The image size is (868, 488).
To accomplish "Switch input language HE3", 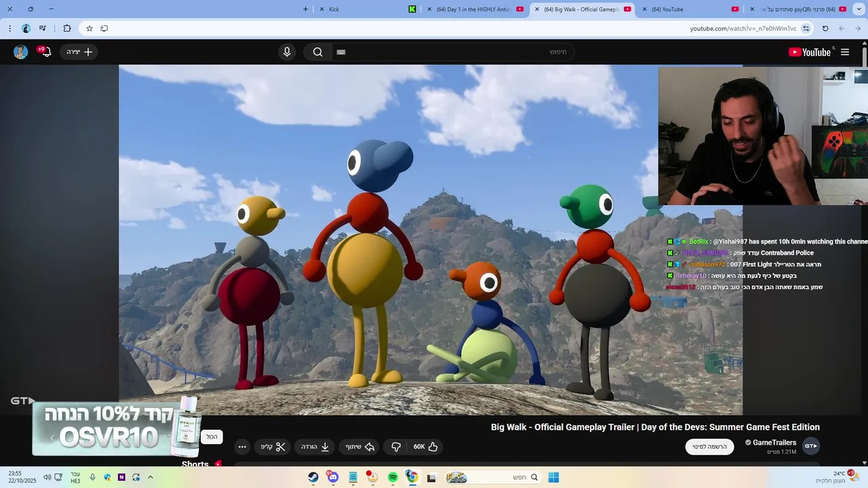I will [75, 477].
